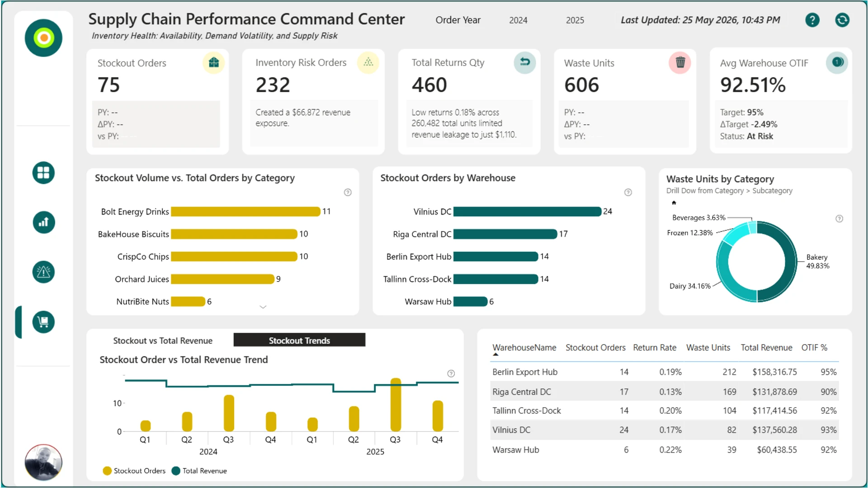Click the Bakery segment of the donut chart
This screenshot has height=488, width=868.
click(791, 262)
